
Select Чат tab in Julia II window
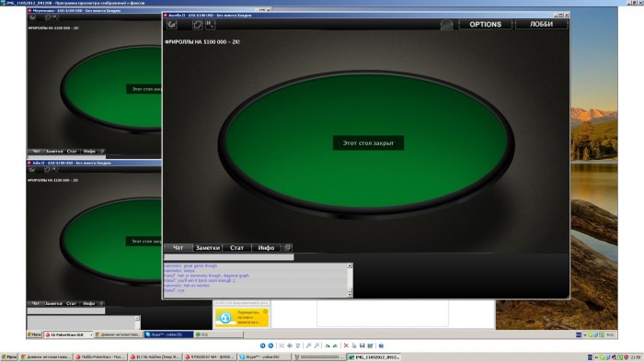point(36,303)
